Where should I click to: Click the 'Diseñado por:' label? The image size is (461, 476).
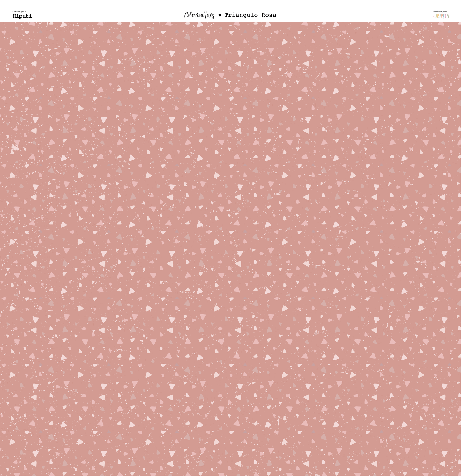coord(440,12)
